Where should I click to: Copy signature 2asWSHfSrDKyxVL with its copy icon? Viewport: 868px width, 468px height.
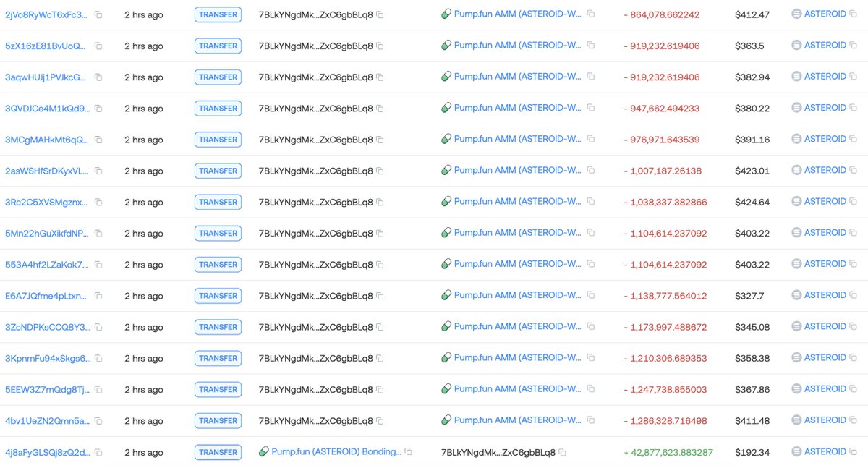[98, 171]
